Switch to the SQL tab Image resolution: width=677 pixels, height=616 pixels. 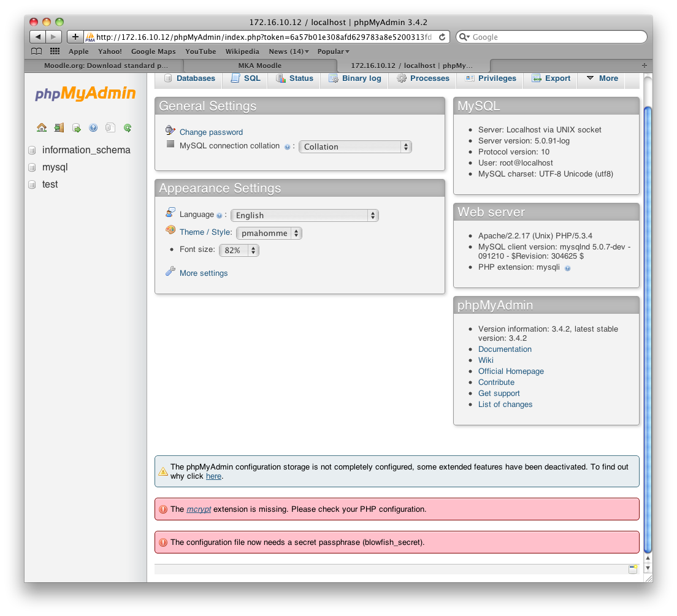tap(245, 78)
